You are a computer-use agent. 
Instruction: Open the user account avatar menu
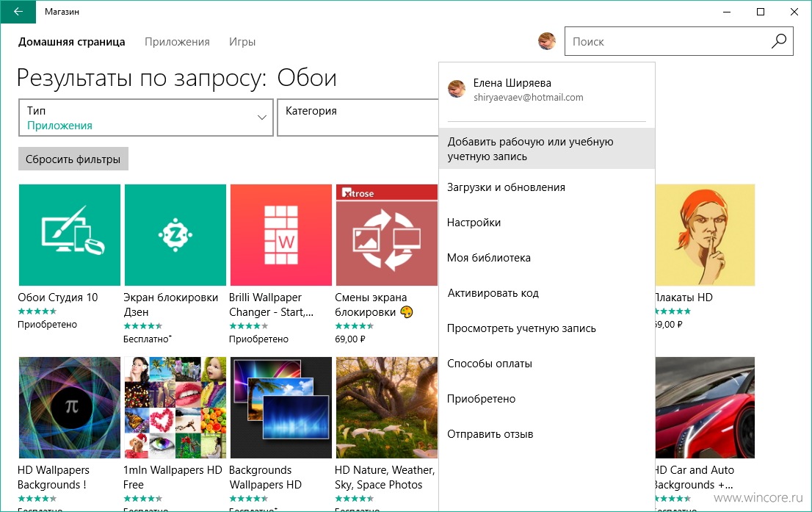[547, 41]
